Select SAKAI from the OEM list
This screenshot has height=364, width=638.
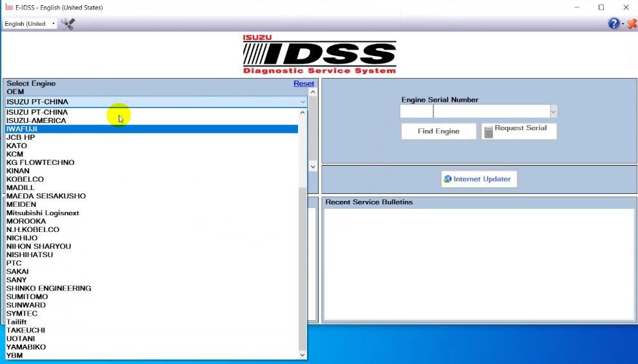coord(152,272)
